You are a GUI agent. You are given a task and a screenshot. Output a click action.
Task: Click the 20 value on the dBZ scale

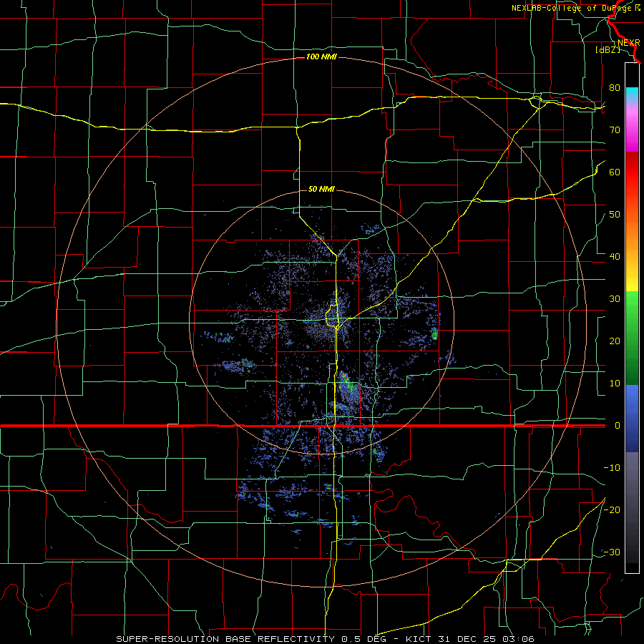(x=615, y=341)
